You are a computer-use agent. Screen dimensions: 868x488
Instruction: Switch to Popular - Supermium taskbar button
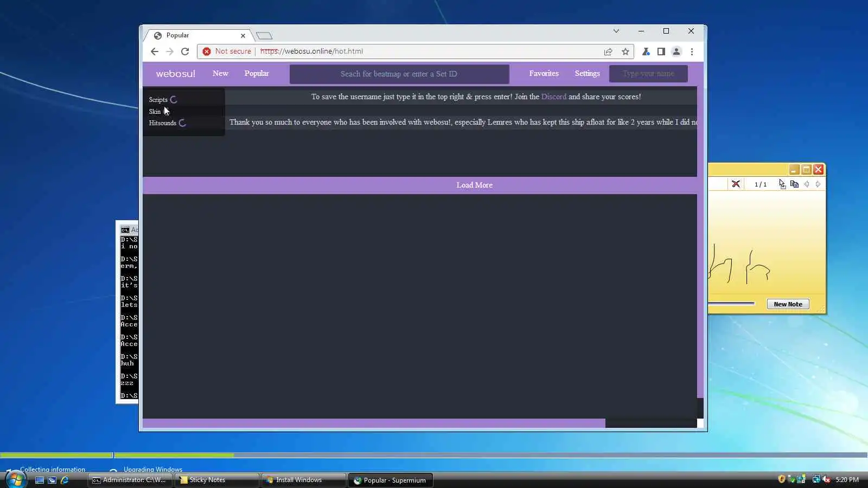[x=390, y=480]
